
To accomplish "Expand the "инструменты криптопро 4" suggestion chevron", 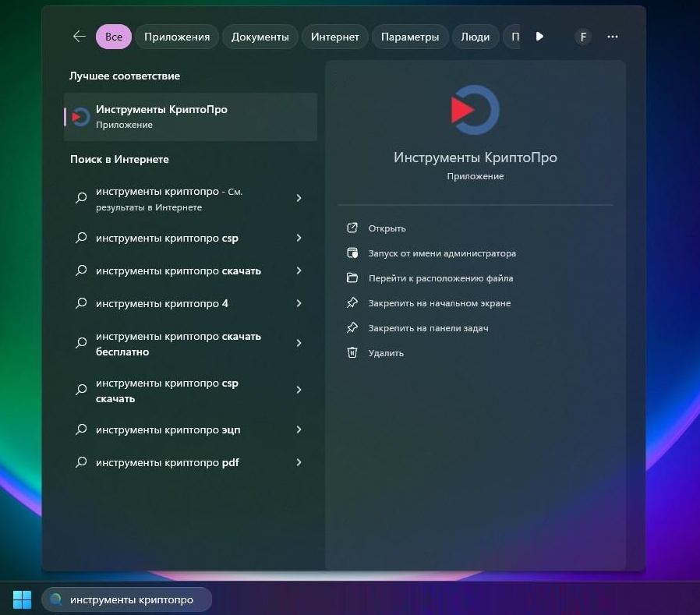I will pos(299,303).
